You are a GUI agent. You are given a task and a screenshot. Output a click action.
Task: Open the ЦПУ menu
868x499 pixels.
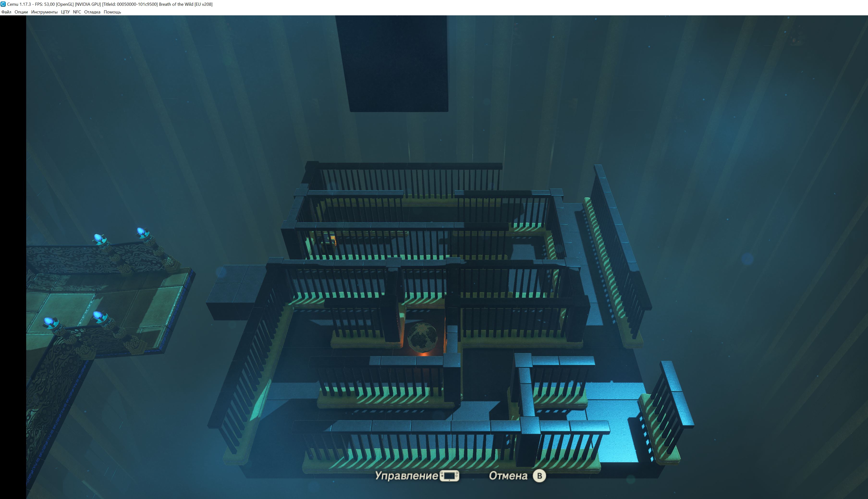pos(65,12)
